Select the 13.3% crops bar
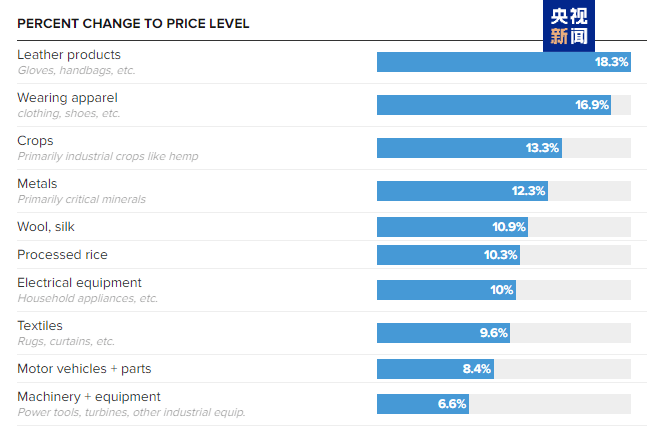655x426 pixels. pos(469,148)
